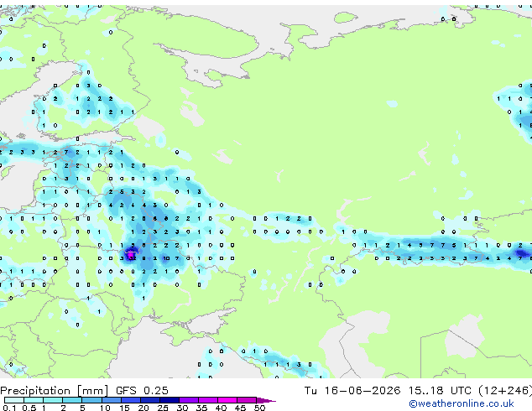Click the 35–40 mm legend color box
Image resolution: width=532 pixels, height=411 pixels.
pos(207,400)
